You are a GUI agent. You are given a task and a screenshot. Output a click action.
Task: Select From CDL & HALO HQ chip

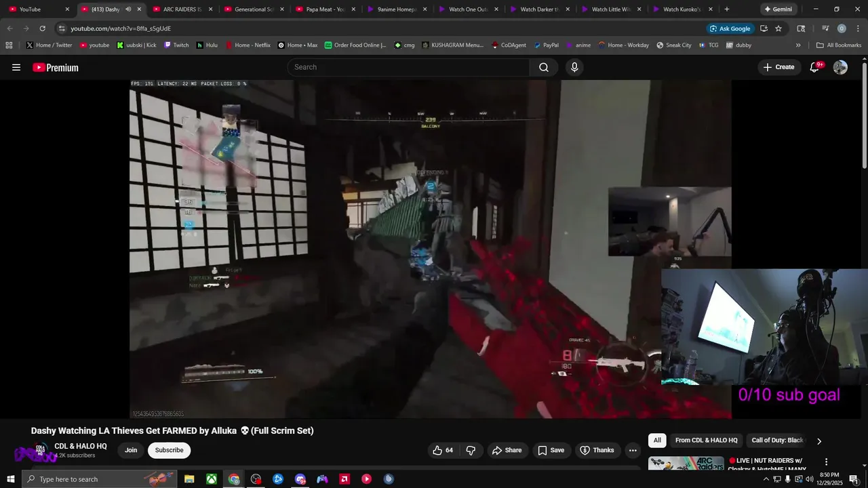coord(706,441)
